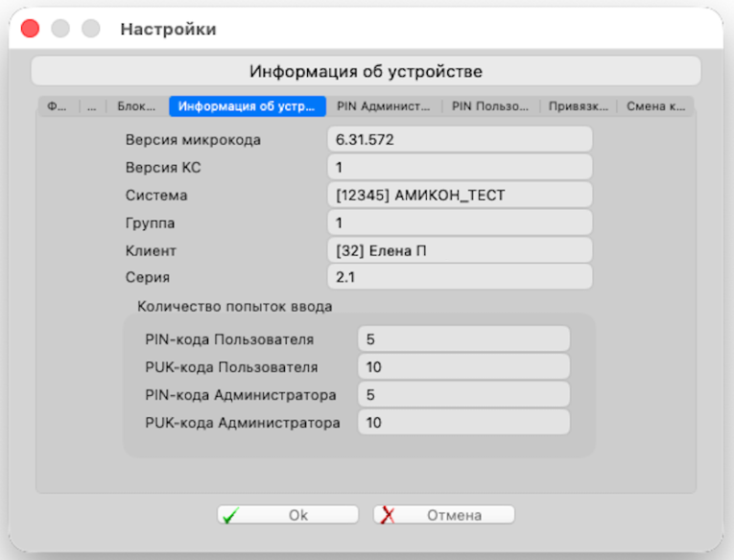This screenshot has width=734, height=560.
Task: Click the "Количество попыток ввода" group title
Action: coord(234,307)
